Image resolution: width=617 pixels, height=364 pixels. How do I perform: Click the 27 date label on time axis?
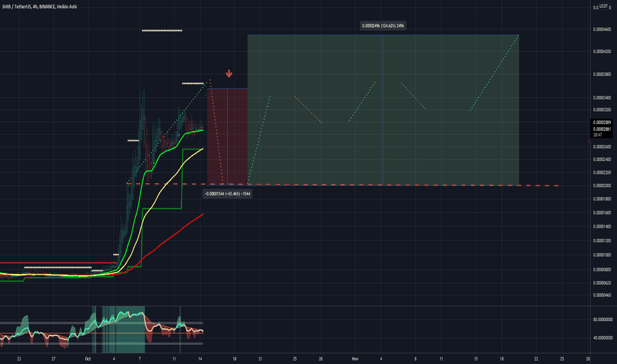54,359
